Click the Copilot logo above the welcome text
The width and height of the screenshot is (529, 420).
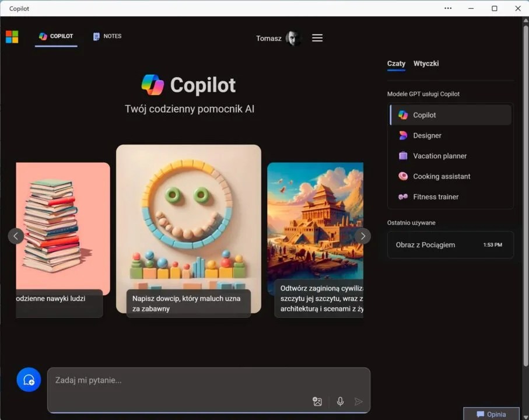pos(151,85)
